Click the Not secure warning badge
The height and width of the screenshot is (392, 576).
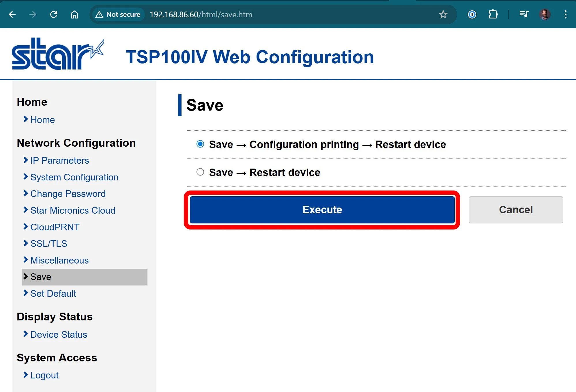tap(118, 14)
